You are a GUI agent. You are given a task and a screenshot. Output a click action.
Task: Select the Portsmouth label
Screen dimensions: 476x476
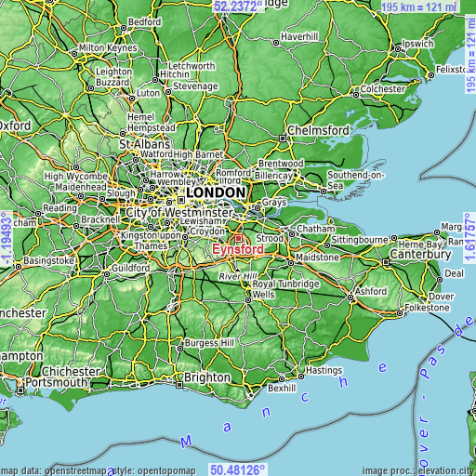coord(57,382)
